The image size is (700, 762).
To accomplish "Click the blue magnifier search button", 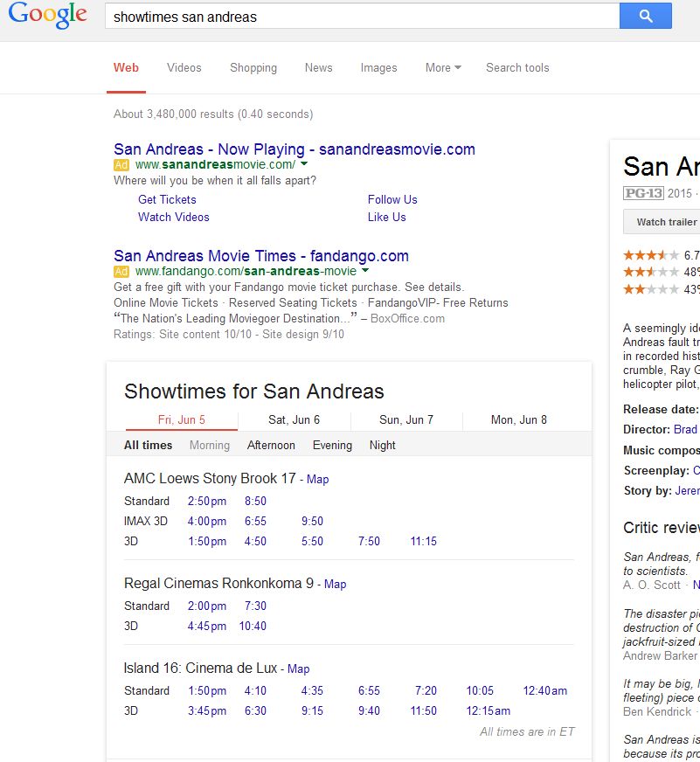I will 646,16.
